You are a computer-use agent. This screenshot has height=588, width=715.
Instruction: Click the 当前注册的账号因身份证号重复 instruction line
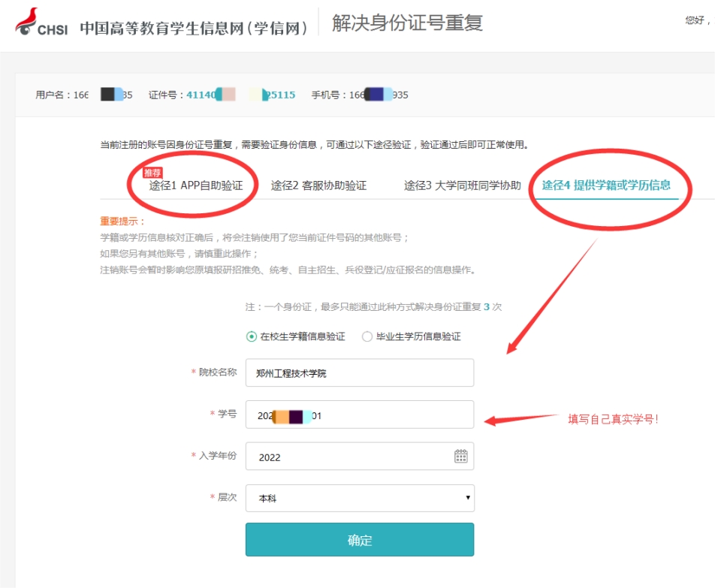tap(314, 145)
